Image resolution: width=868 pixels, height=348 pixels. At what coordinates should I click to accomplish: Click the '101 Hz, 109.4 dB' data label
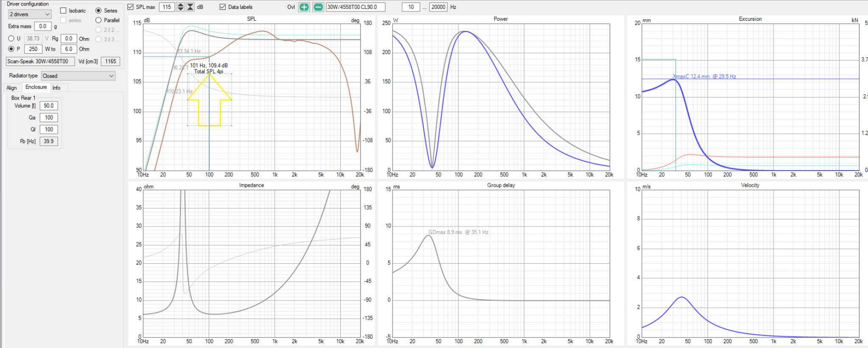point(209,66)
